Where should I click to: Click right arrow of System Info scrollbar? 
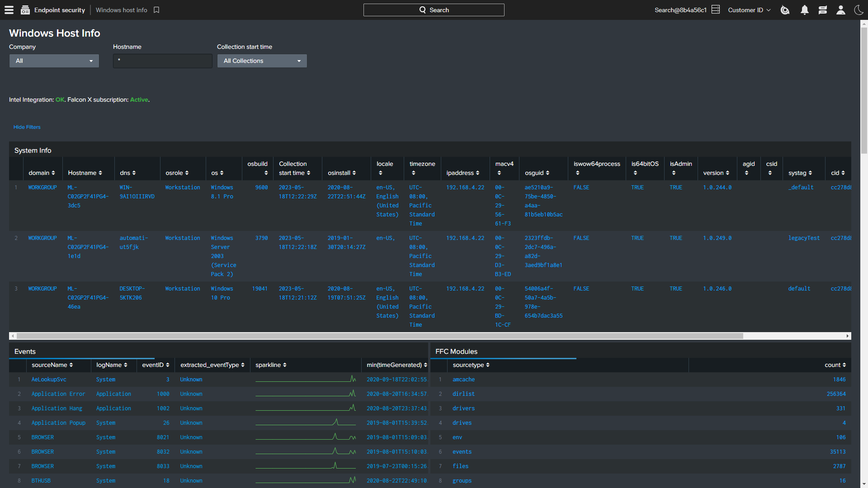click(x=848, y=336)
